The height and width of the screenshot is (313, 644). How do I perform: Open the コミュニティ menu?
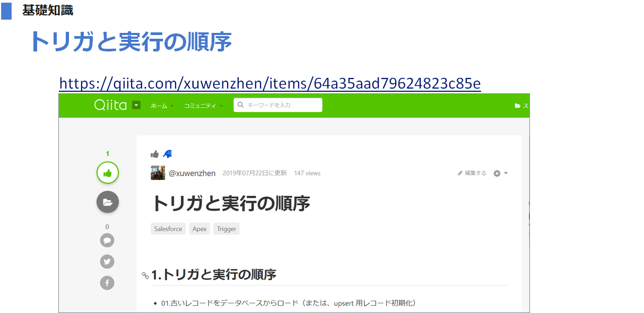(x=203, y=106)
